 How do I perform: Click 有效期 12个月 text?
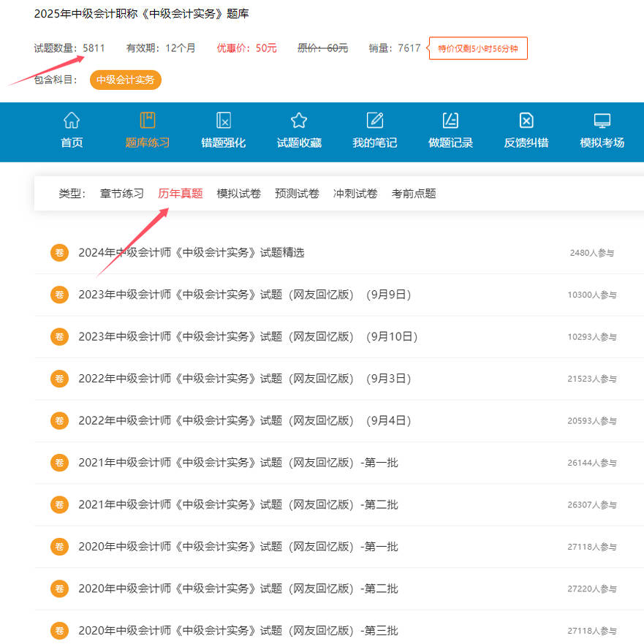point(161,48)
